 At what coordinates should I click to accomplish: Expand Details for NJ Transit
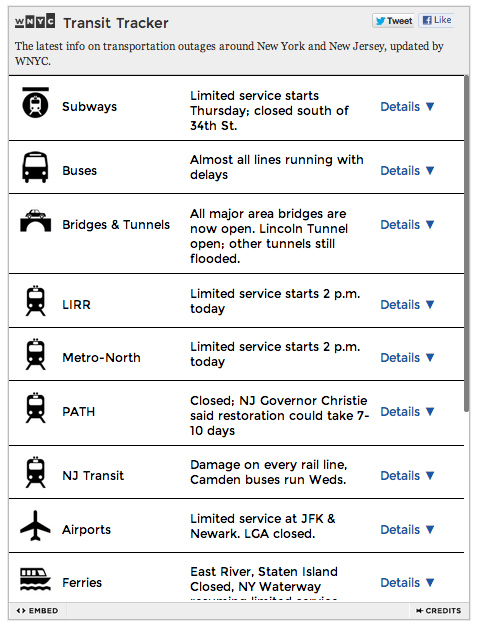(407, 476)
